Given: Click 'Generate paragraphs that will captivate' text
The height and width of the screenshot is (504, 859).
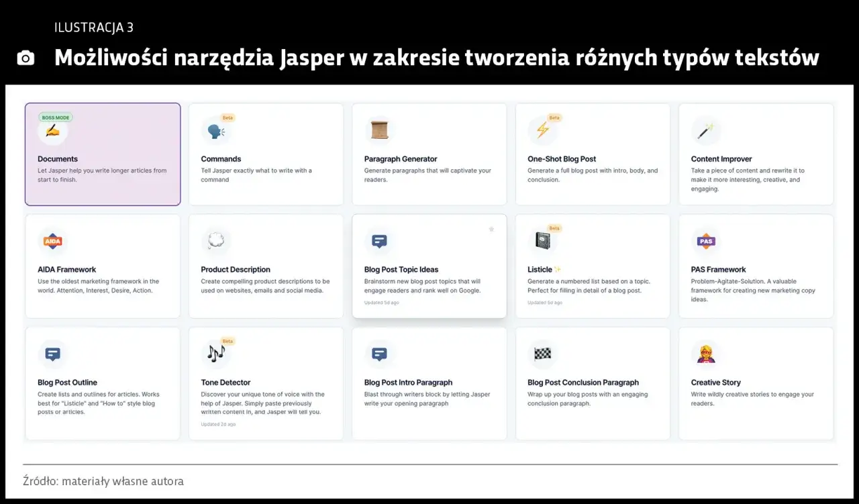Looking at the screenshot, I should tap(427, 175).
